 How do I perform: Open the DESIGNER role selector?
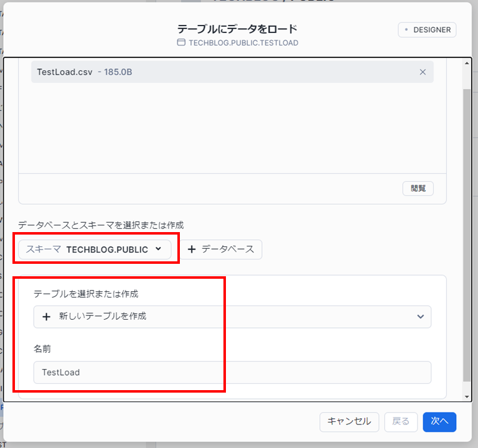427,30
